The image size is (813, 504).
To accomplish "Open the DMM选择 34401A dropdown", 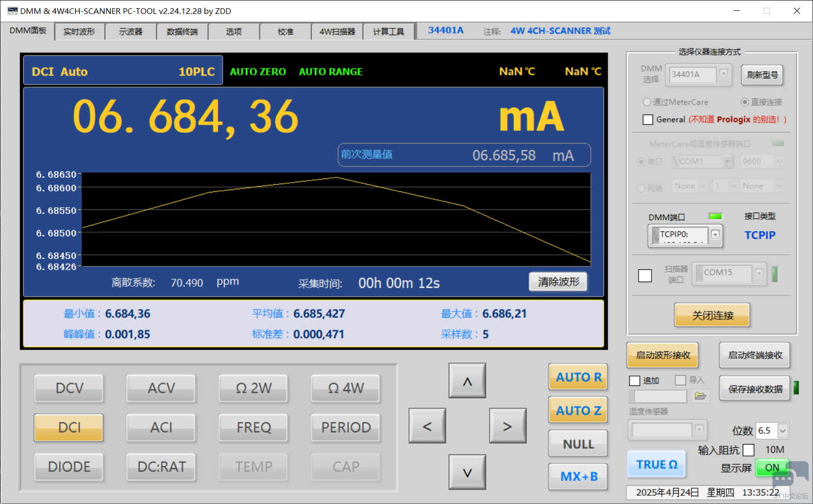I will pyautogui.click(x=724, y=74).
